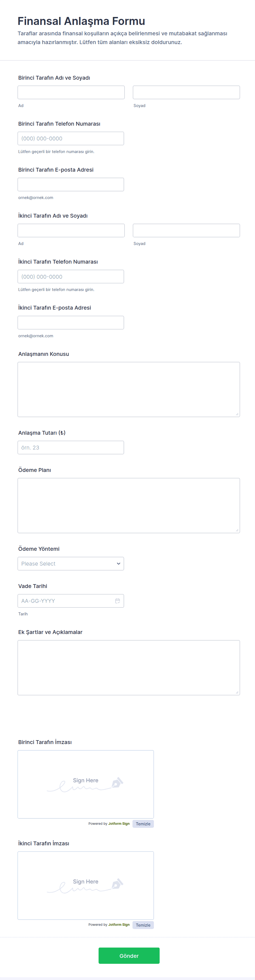Click the Anlaşmanın Konusu text area
Screen dimensions: 255x980
tap(128, 389)
